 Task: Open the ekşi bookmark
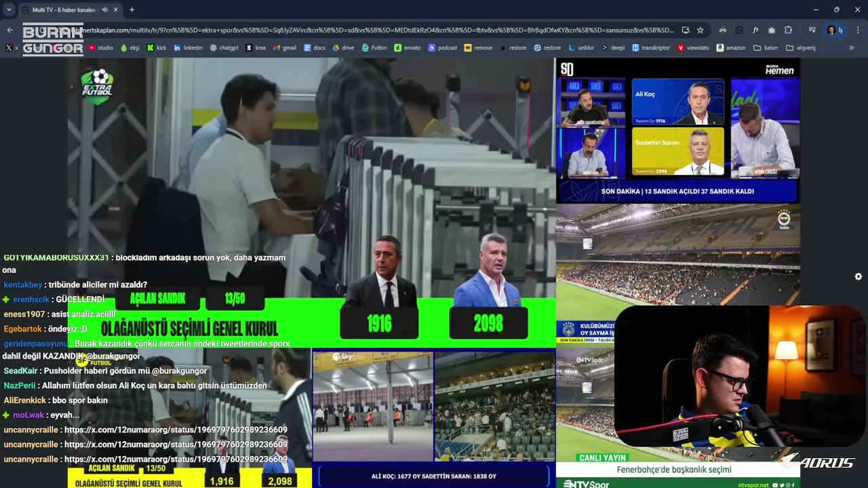pos(130,48)
